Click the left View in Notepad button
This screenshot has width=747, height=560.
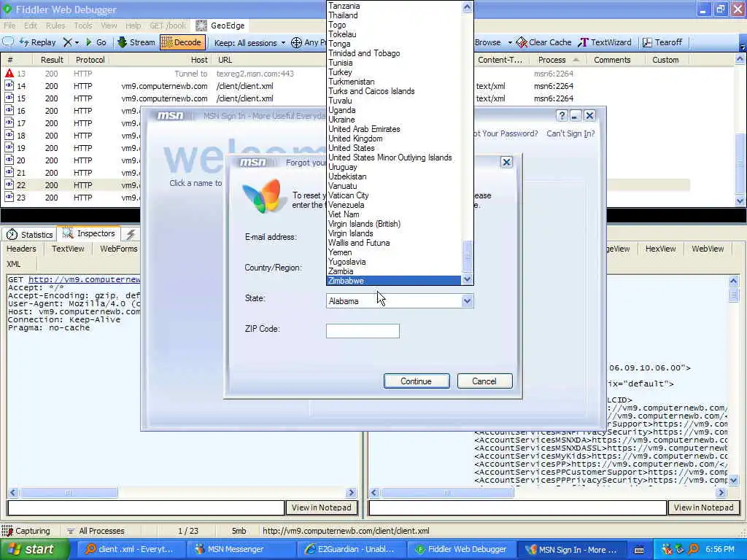pyautogui.click(x=322, y=507)
